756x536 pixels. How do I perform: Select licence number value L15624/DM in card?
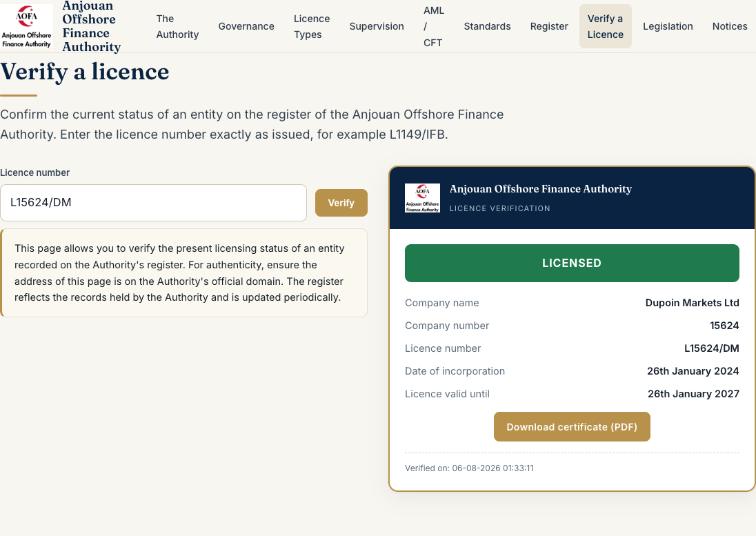(x=712, y=348)
